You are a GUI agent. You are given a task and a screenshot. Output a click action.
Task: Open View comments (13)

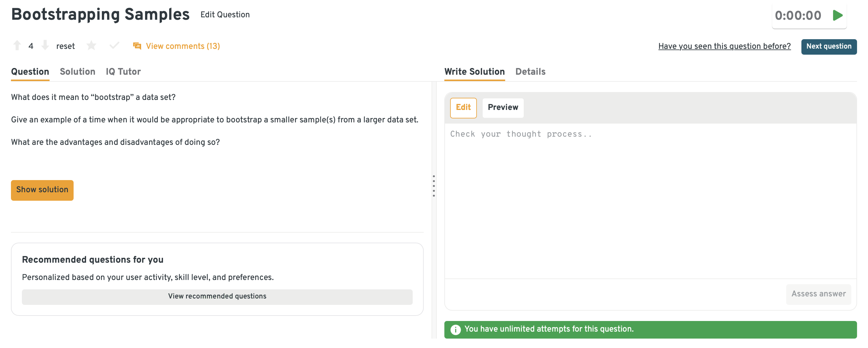point(182,46)
